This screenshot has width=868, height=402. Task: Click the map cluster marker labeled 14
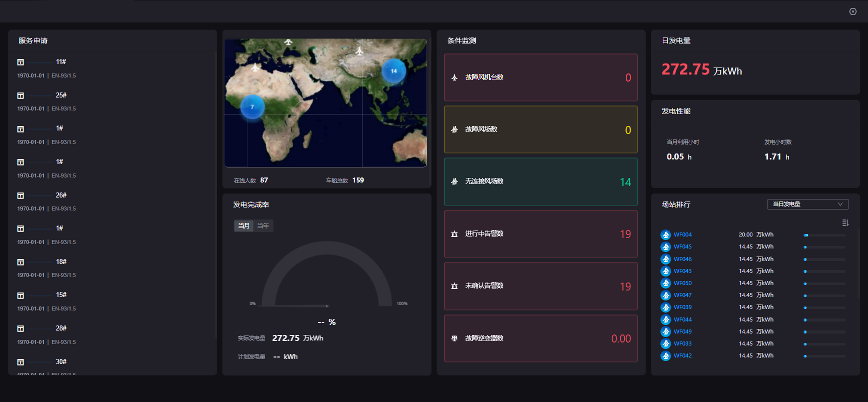point(394,71)
